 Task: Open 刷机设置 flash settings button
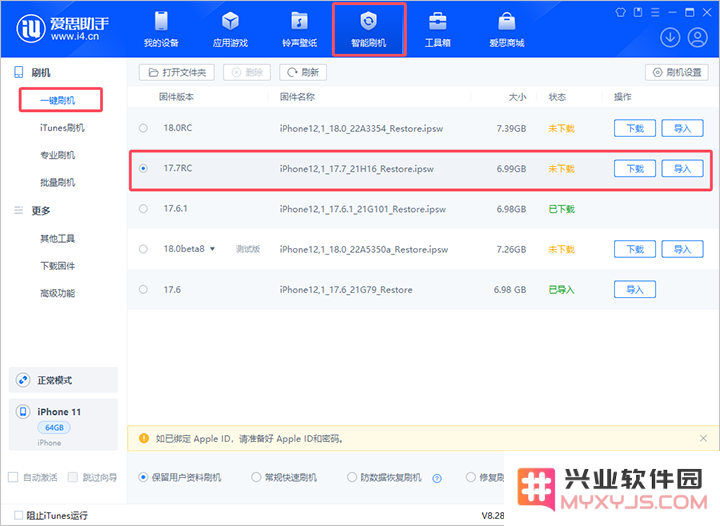[x=677, y=73]
